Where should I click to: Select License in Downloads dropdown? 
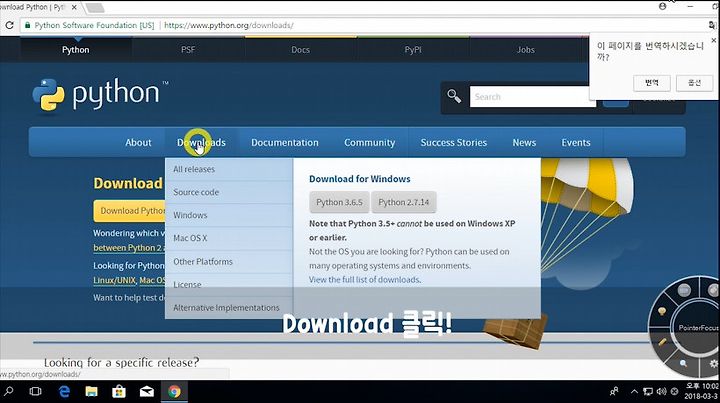[229, 285]
